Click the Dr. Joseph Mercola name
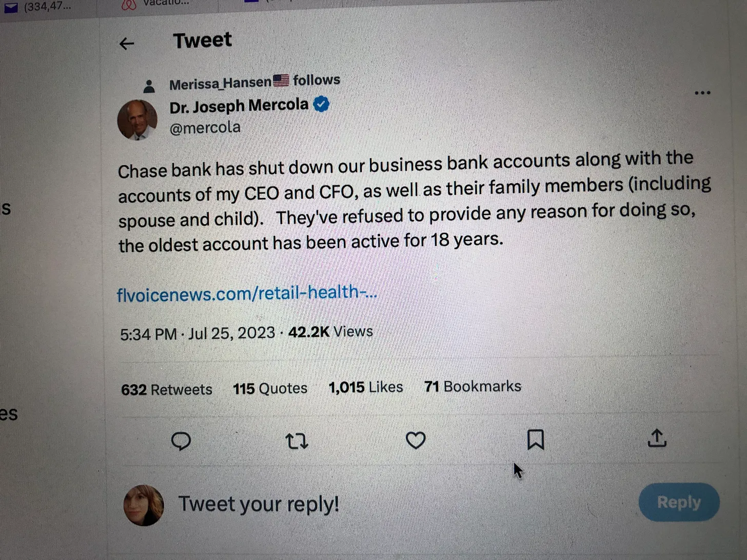This screenshot has height=560, width=747. point(239,106)
